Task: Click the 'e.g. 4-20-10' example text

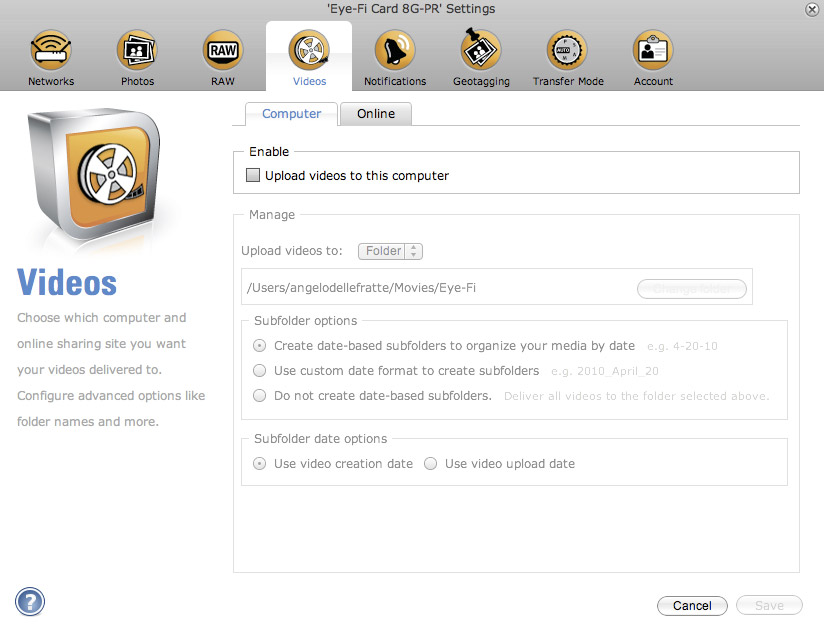Action: [x=682, y=346]
